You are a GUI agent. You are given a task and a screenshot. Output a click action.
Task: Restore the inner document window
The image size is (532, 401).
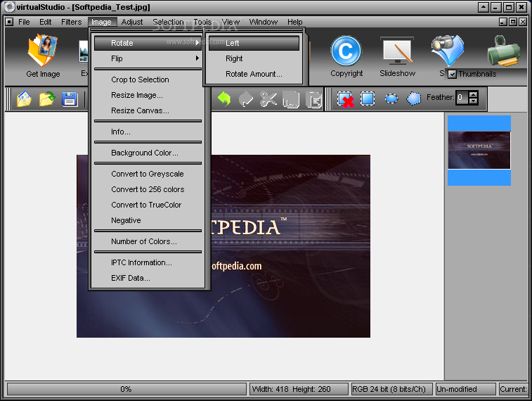pos(513,22)
